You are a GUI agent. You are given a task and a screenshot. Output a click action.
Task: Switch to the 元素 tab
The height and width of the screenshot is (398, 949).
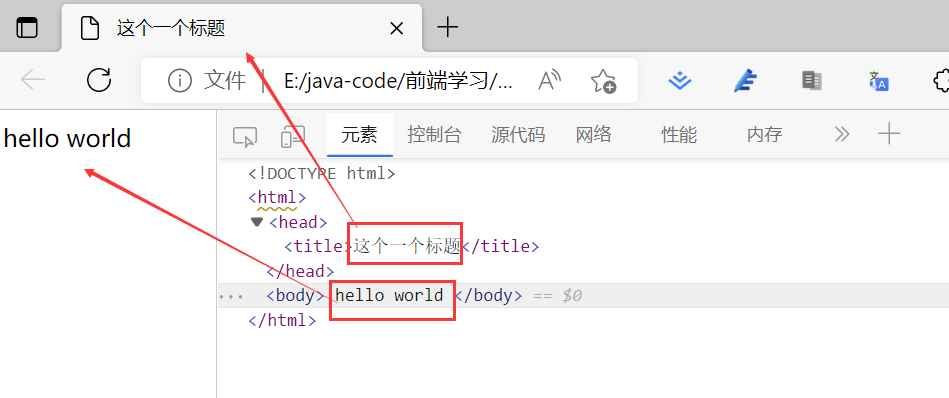(x=360, y=134)
